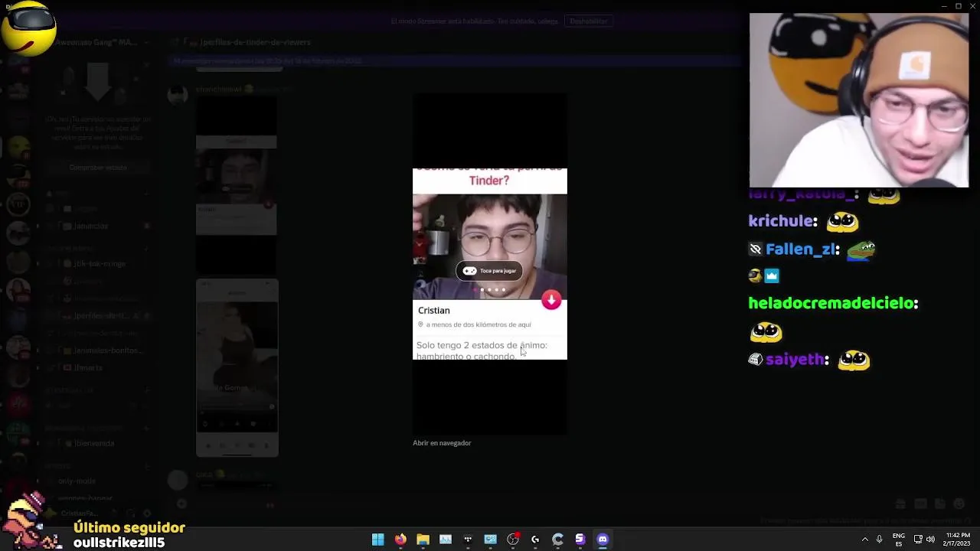Open File Explorer from the taskbar
Screen dimensions: 980x551
click(423, 540)
